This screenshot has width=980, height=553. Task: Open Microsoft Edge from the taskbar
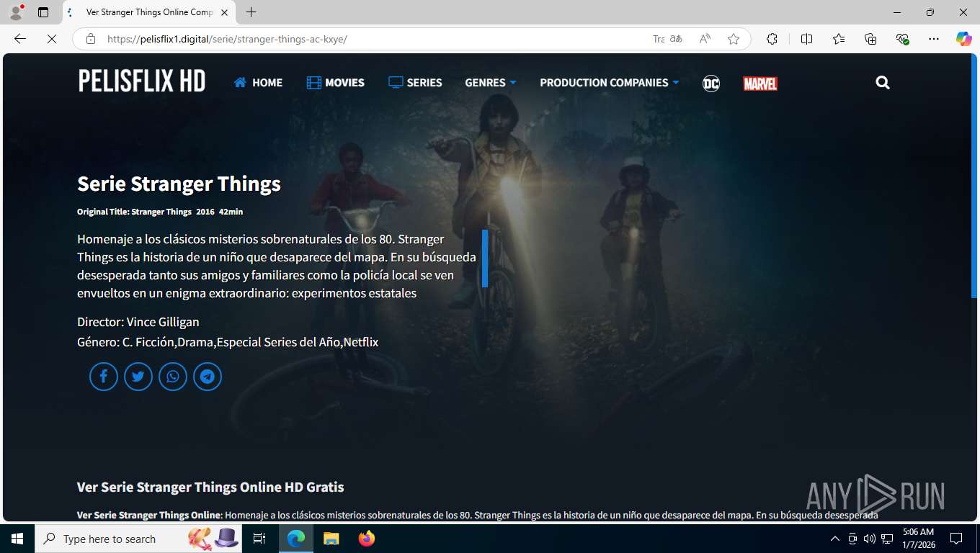coord(296,539)
